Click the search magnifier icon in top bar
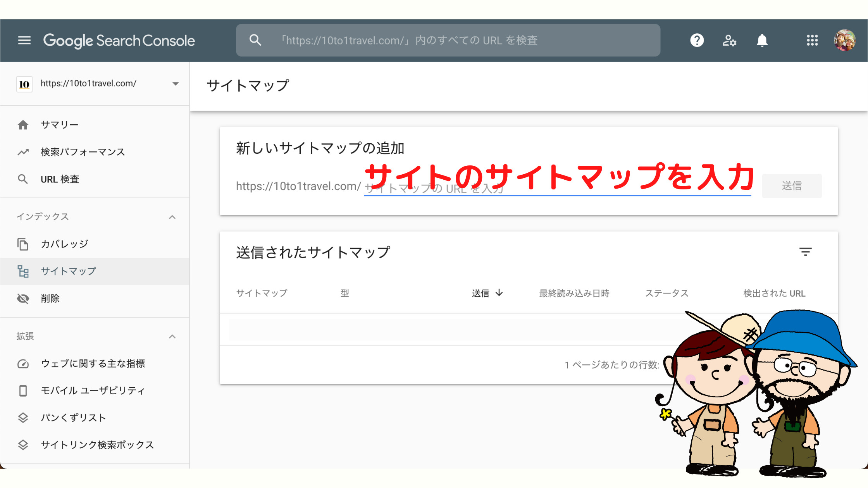 click(x=255, y=40)
